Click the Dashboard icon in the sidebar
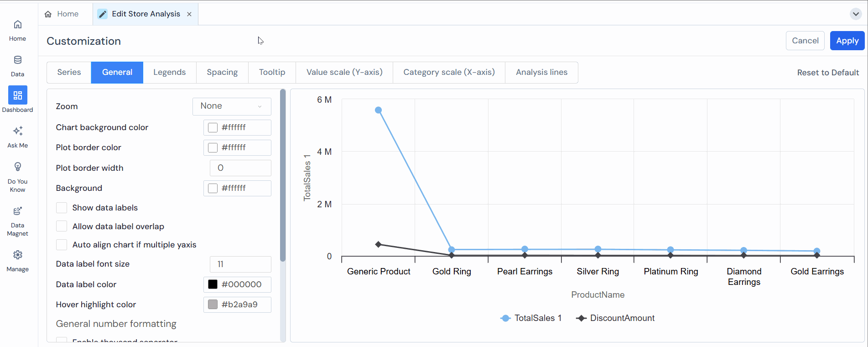The image size is (868, 347). pos(17,95)
